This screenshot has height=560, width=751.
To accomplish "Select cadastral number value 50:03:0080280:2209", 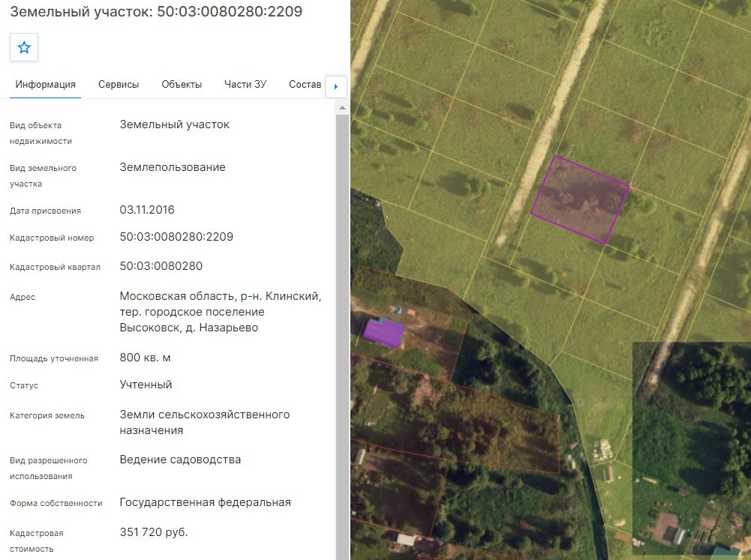I will (x=176, y=237).
